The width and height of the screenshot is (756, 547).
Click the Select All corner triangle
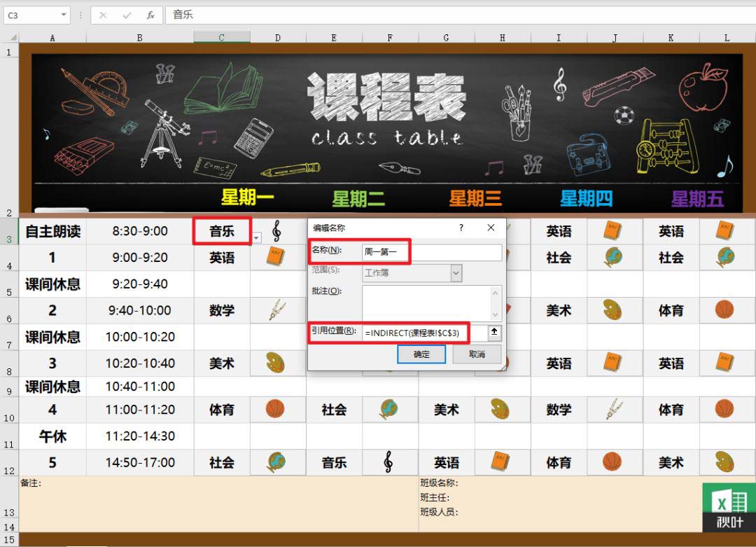[x=13, y=37]
